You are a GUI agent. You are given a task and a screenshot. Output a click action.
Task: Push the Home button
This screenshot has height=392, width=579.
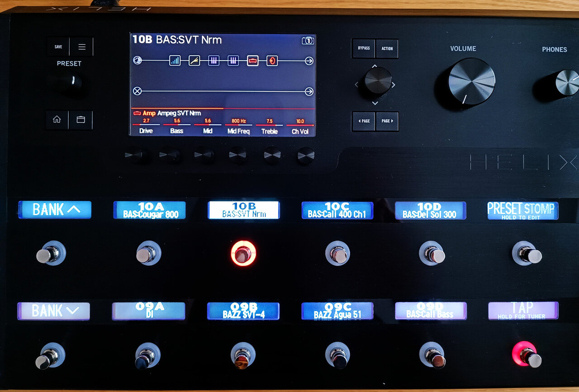click(x=57, y=120)
